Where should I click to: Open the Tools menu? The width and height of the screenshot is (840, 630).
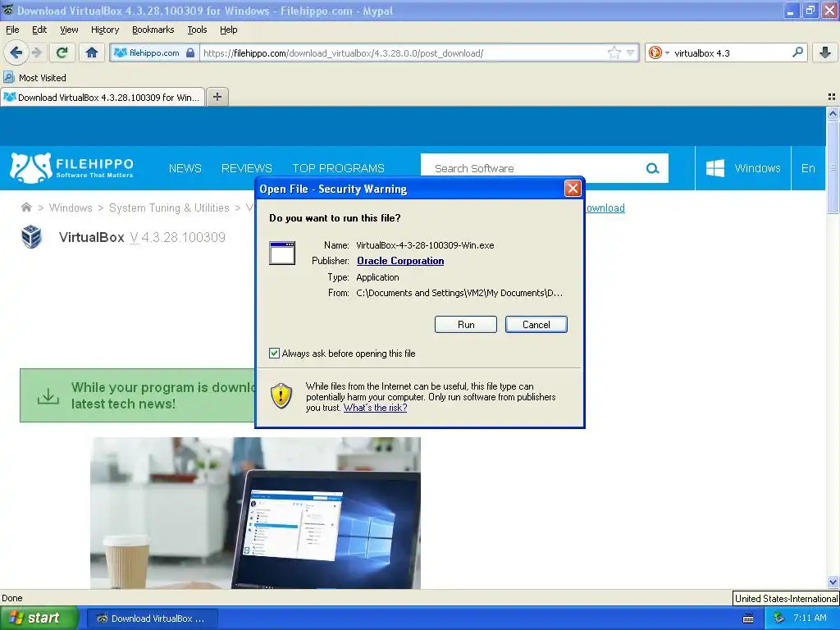coord(197,30)
